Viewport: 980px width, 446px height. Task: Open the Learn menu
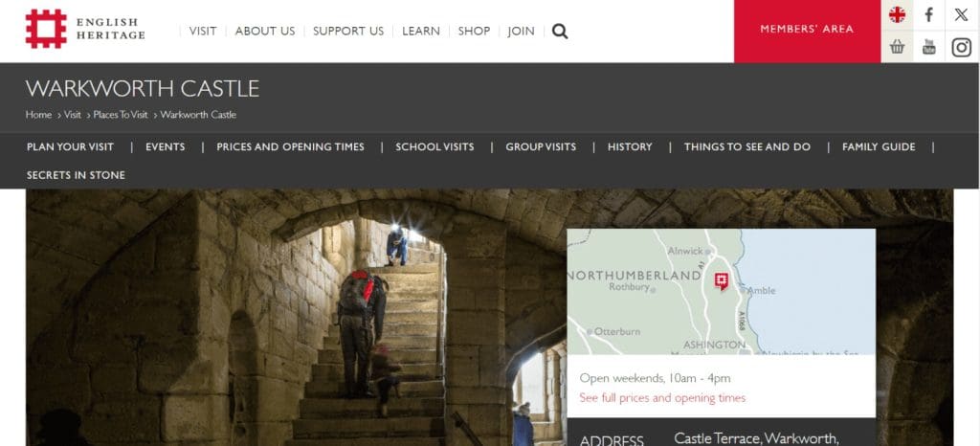[x=421, y=32]
